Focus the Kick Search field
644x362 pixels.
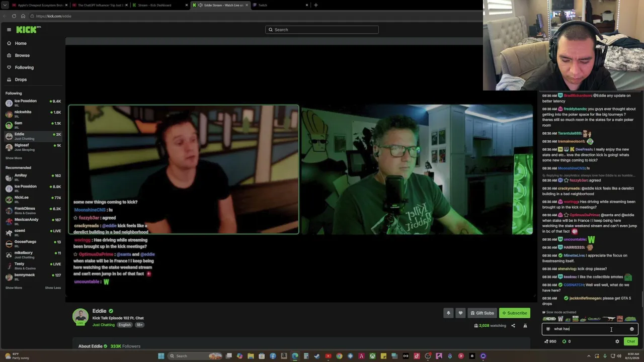[322, 30]
